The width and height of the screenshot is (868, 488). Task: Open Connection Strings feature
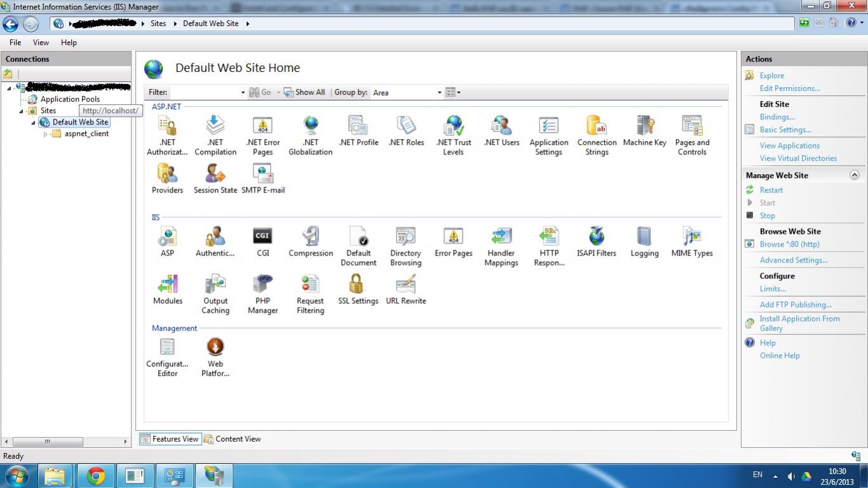[x=597, y=135]
